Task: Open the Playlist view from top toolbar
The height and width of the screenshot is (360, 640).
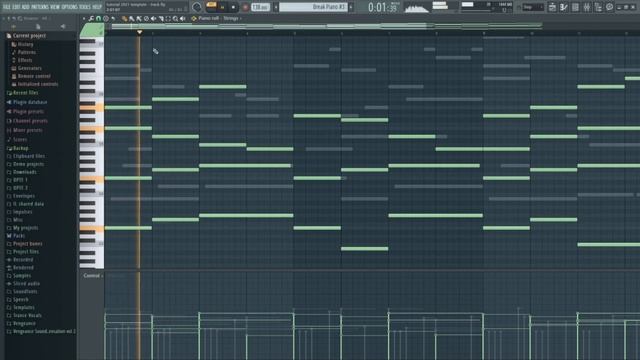Action: (552, 7)
